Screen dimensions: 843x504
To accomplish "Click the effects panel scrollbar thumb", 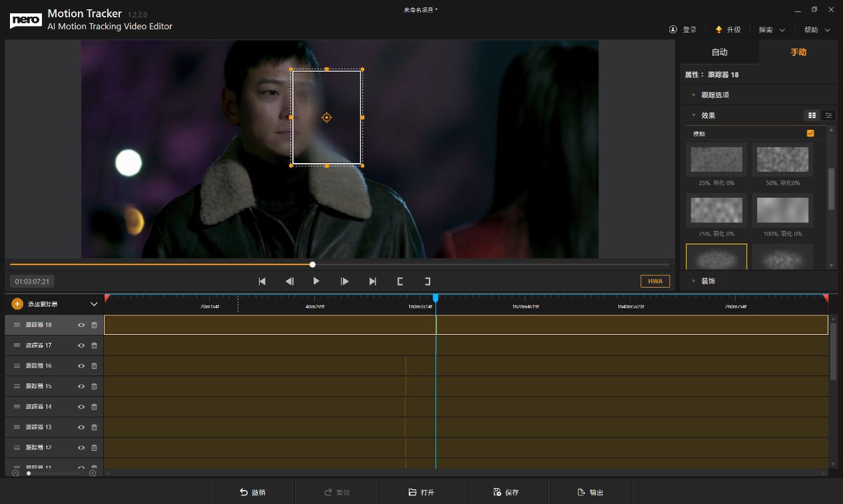I will click(x=831, y=189).
